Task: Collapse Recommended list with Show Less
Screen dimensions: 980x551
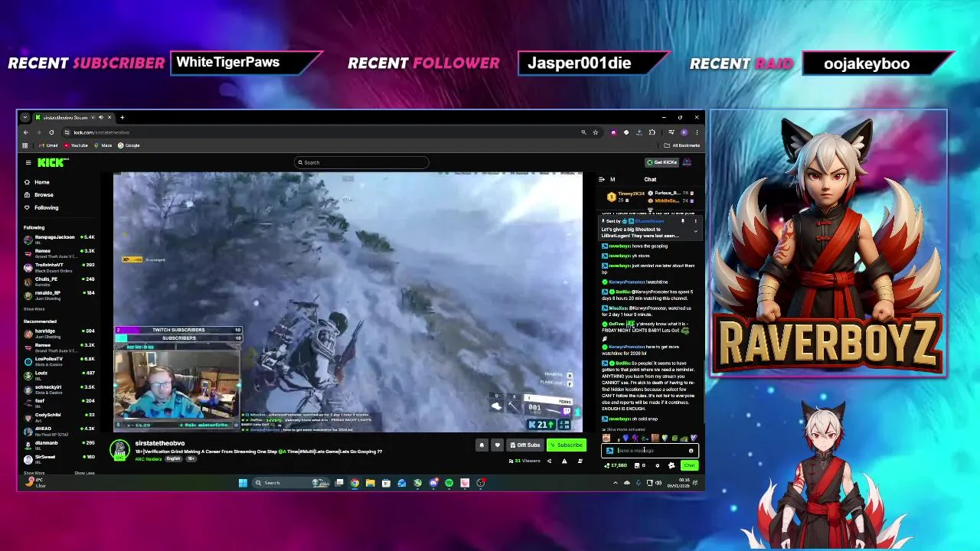Action: point(84,473)
